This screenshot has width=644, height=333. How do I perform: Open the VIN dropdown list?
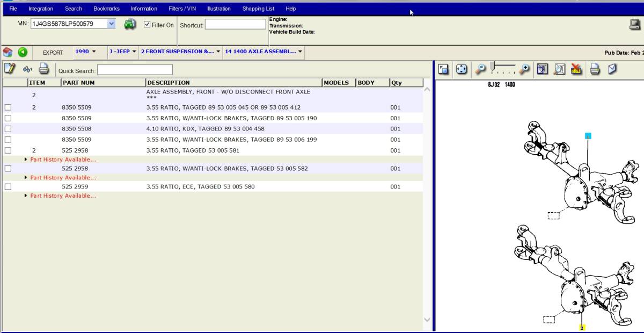tap(111, 24)
